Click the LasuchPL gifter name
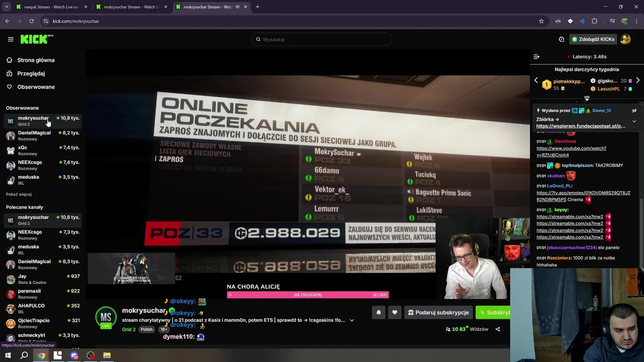 tap(608, 89)
